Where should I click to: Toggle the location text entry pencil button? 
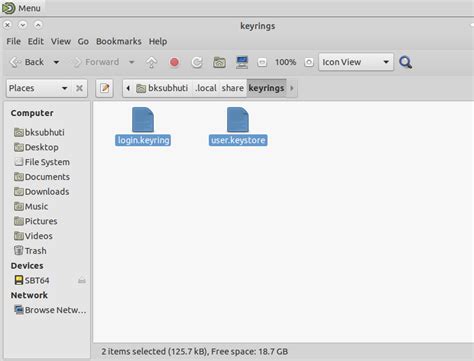pyautogui.click(x=105, y=88)
